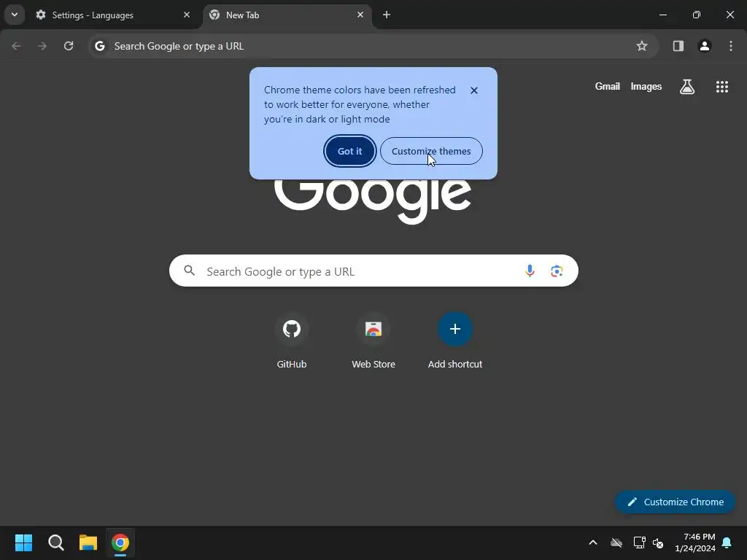Screen dimensions: 747x560
Task: Start voice search with microphone icon
Action: (530, 271)
